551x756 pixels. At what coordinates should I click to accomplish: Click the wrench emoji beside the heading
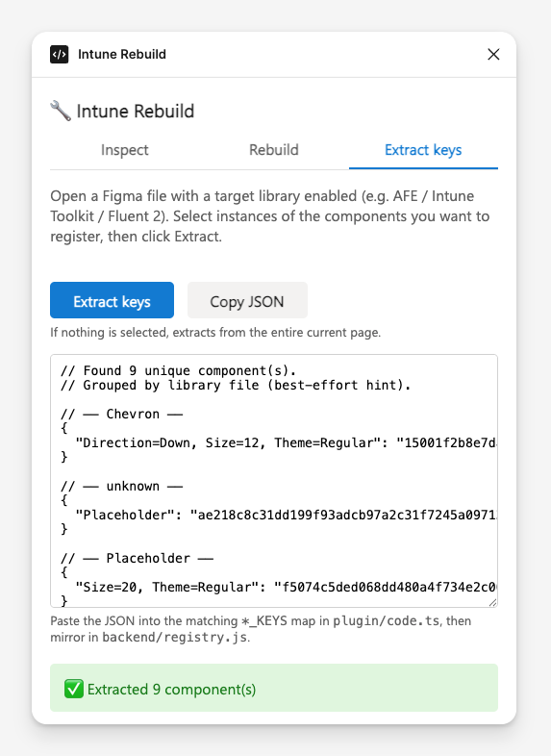(61, 111)
